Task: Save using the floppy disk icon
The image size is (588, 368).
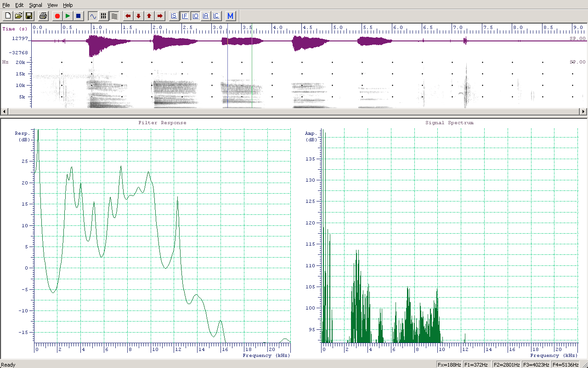Action: (x=29, y=16)
